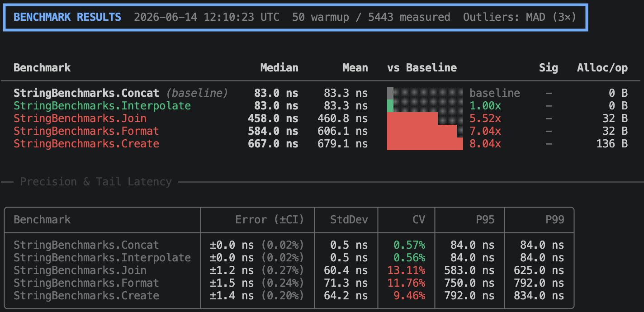644x312 pixels.
Task: Click the Sig column header
Action: point(549,68)
